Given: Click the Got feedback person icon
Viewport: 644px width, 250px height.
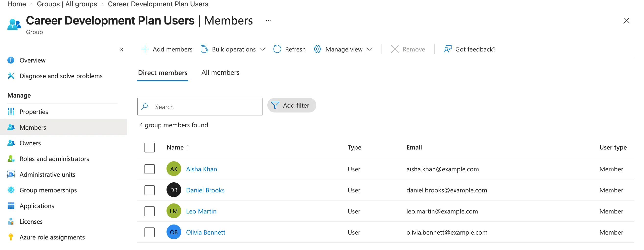Looking at the screenshot, I should tap(448, 49).
